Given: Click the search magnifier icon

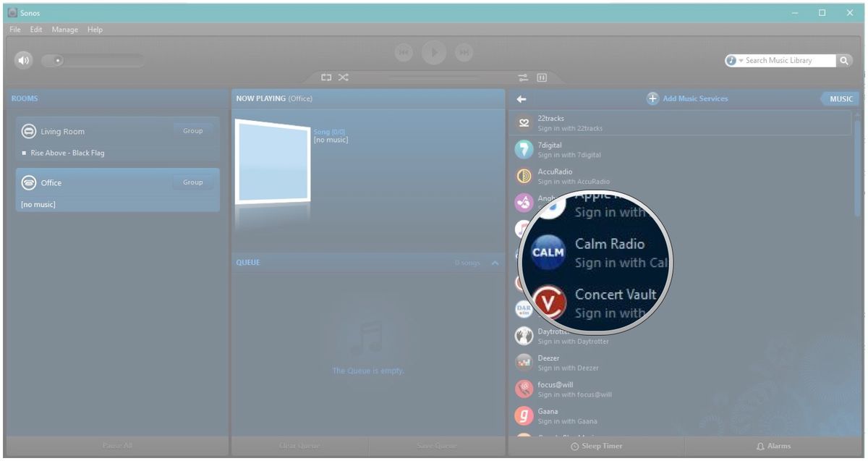Looking at the screenshot, I should pos(844,61).
